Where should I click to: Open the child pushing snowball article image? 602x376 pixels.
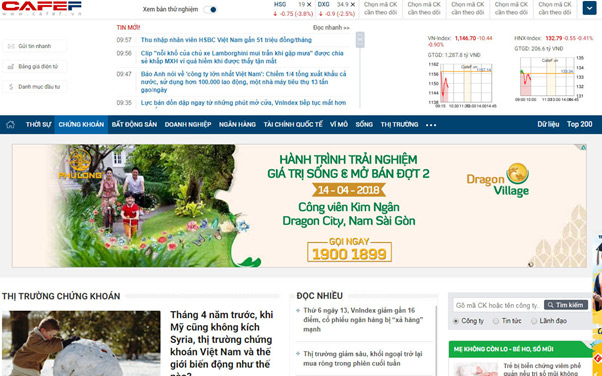81,343
